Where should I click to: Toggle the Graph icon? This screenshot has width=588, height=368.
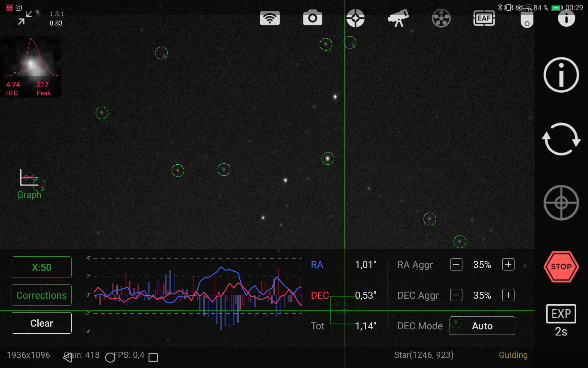[29, 184]
